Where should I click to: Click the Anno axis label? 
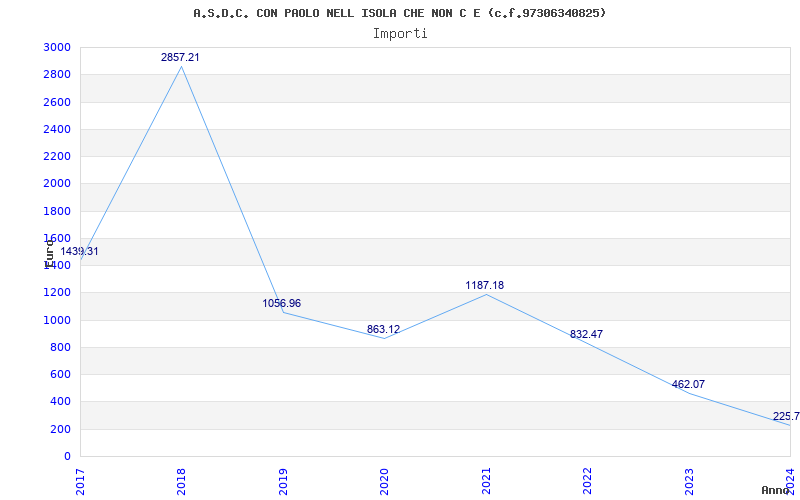pos(776,490)
